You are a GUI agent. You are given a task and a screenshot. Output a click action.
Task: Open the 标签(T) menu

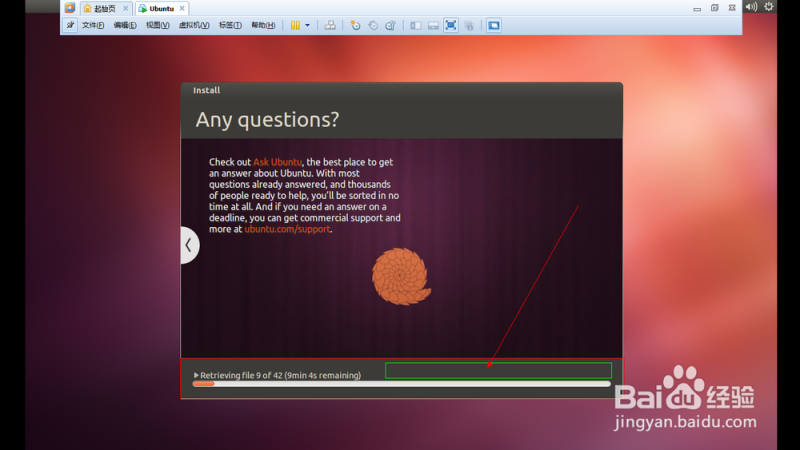tap(230, 25)
